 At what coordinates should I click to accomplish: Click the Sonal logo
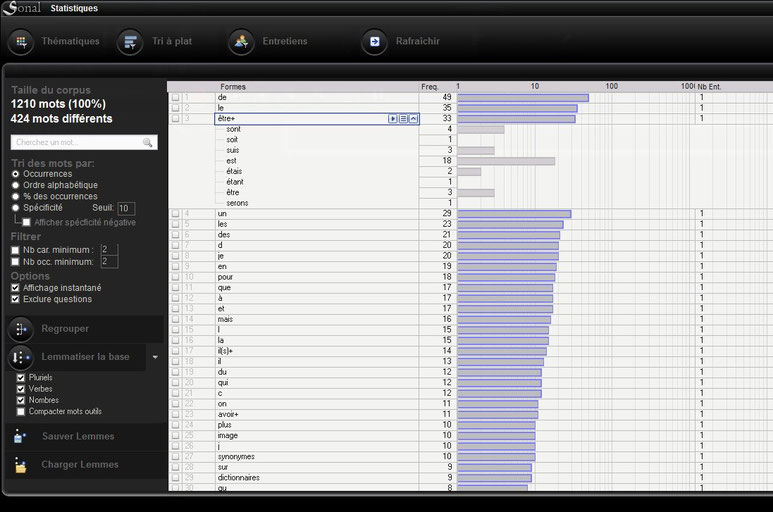[x=22, y=8]
